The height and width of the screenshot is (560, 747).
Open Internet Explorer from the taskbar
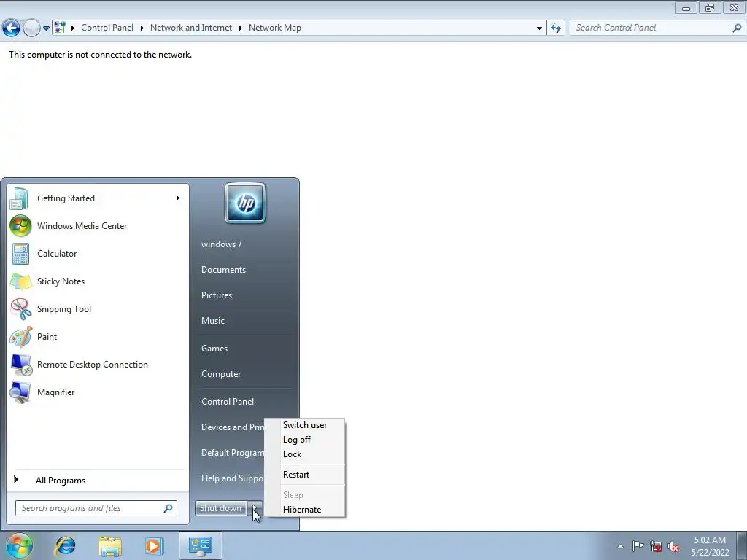click(65, 545)
